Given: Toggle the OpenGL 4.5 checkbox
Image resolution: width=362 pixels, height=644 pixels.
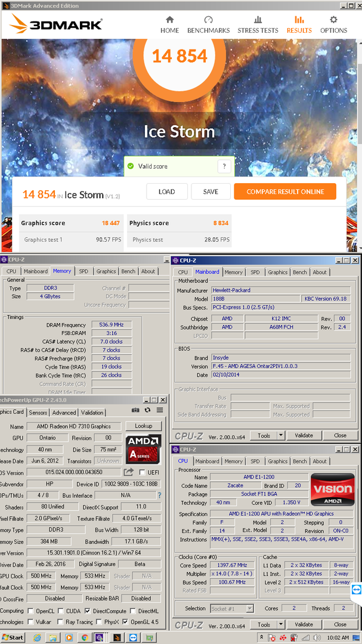Looking at the screenshot, I should [x=125, y=622].
